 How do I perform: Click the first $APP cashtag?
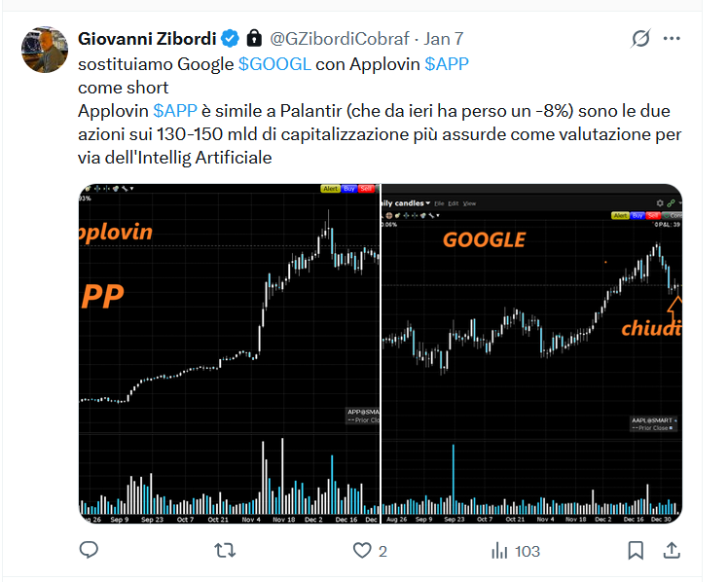pyautogui.click(x=447, y=64)
